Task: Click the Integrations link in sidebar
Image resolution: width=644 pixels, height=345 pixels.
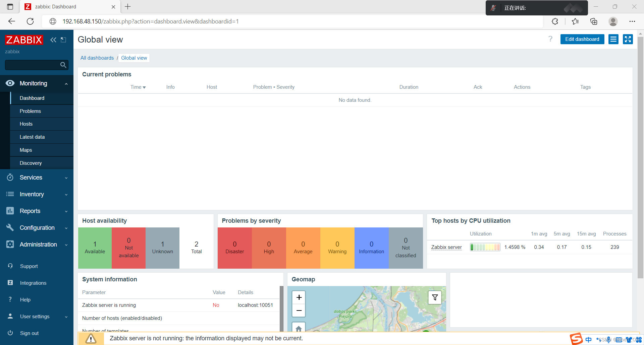Action: tap(33, 283)
